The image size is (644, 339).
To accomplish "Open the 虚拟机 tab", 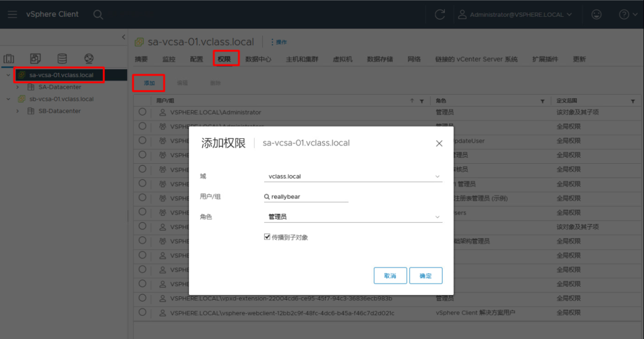I will tap(342, 59).
